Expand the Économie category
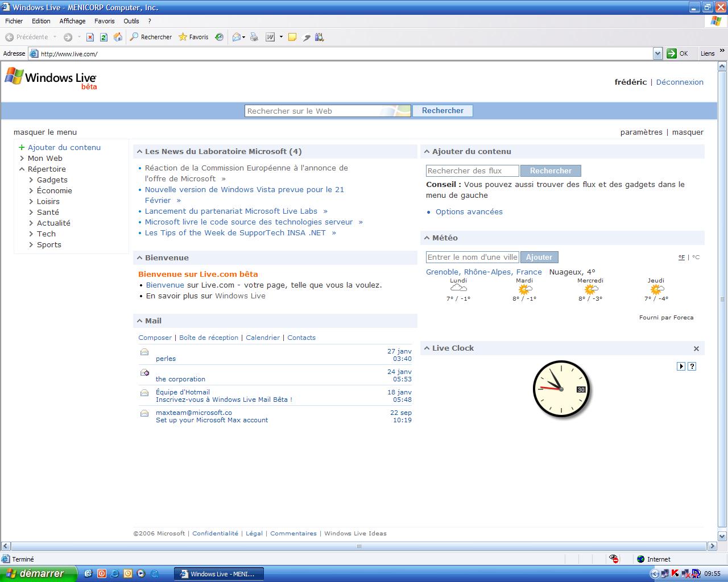728x582 pixels. click(x=31, y=191)
